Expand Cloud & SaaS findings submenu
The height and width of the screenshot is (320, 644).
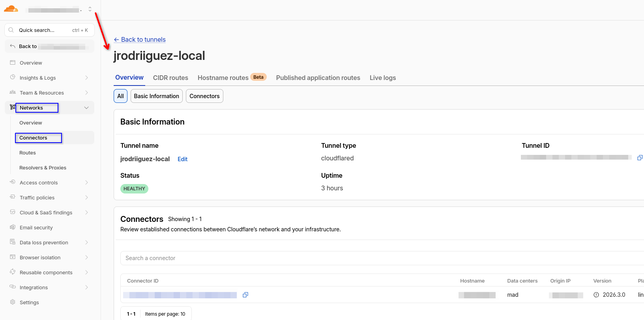(86, 212)
